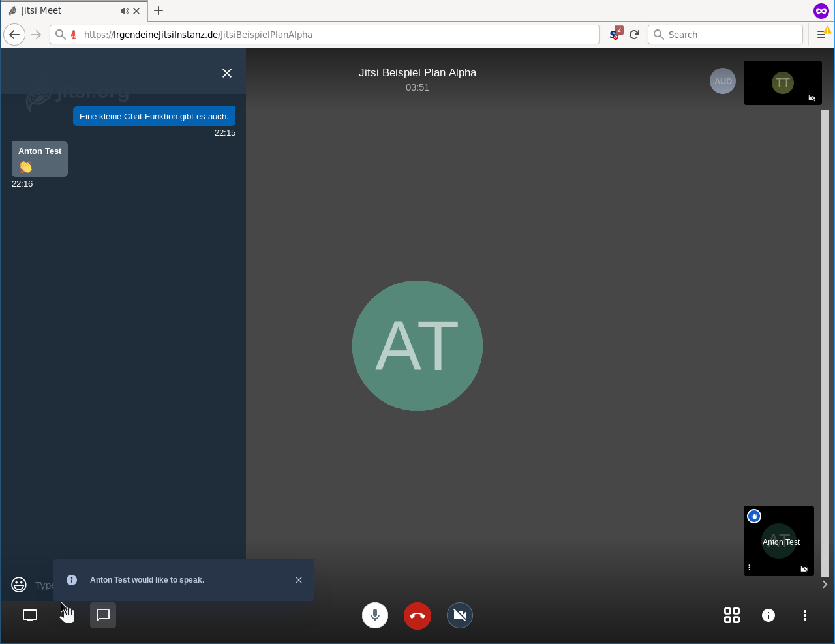Click the search magnifier in URL bar
This screenshot has width=835, height=644.
pos(60,35)
